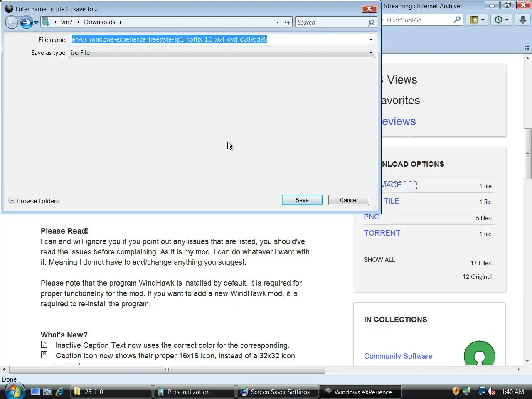Click the '1 file' count beside TORRENT
532x399 pixels.
pyautogui.click(x=485, y=234)
